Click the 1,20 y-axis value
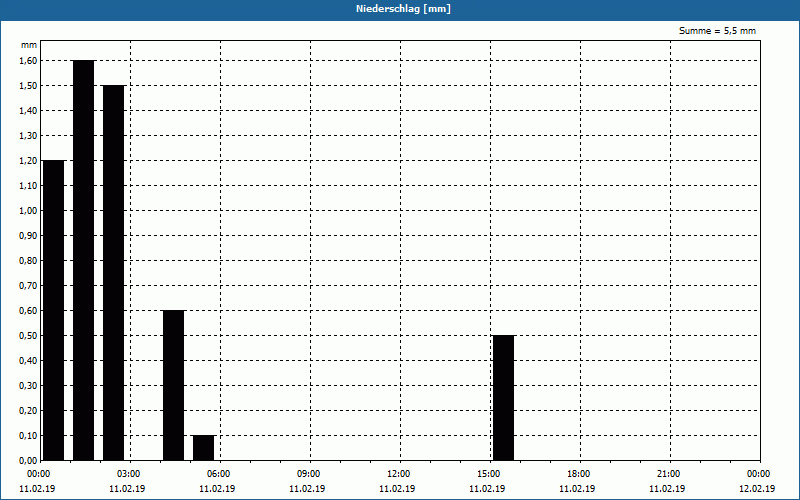The width and height of the screenshot is (800, 500). (28, 161)
